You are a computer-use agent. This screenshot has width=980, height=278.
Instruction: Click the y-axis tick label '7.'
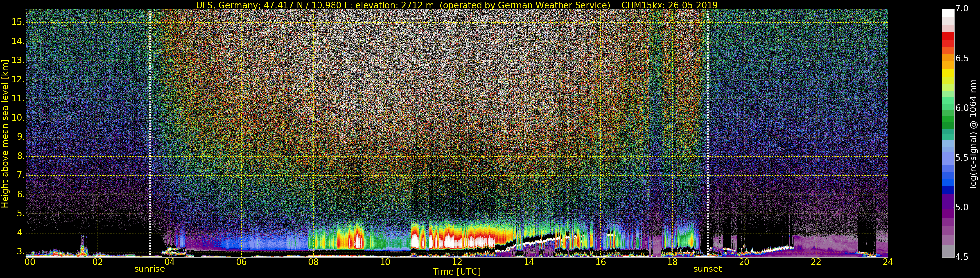(x=20, y=175)
